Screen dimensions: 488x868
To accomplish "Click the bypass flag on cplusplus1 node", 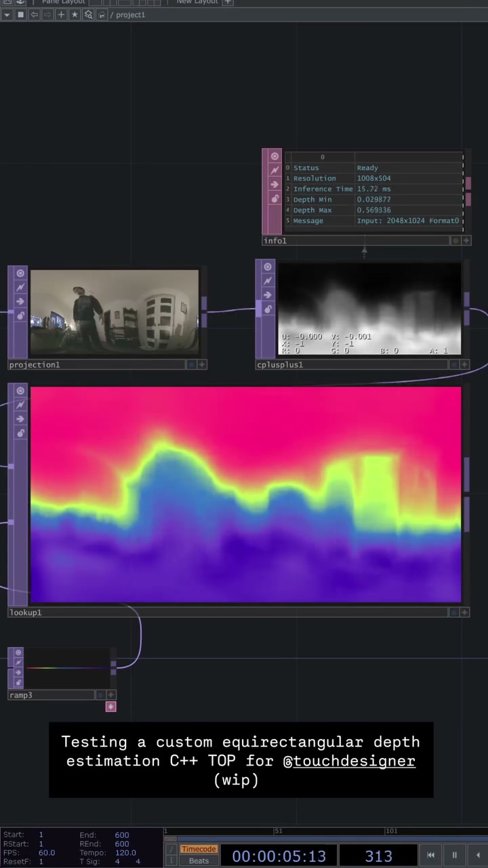I will [268, 281].
